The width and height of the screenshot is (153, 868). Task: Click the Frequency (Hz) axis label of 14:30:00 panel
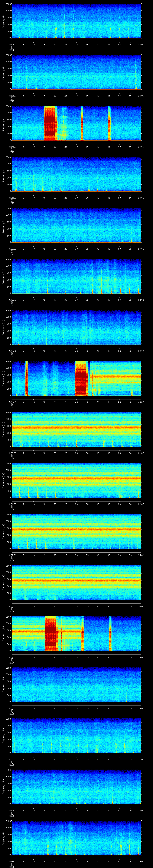point(3,429)
